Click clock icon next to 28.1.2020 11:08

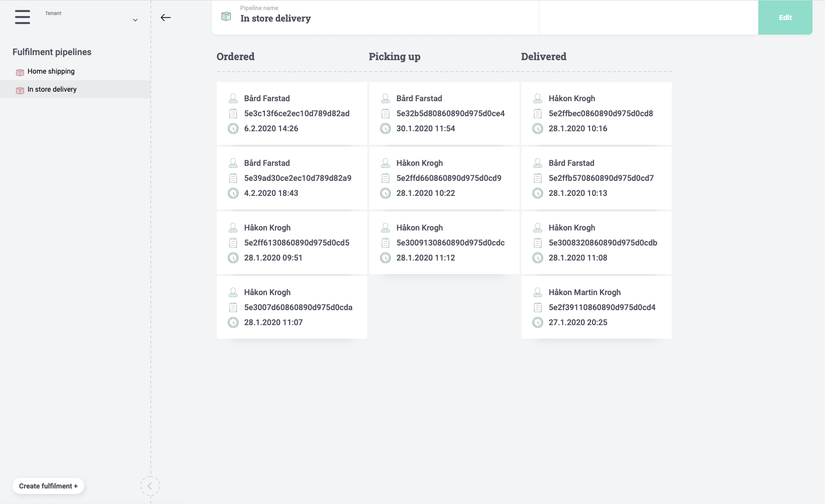(538, 258)
